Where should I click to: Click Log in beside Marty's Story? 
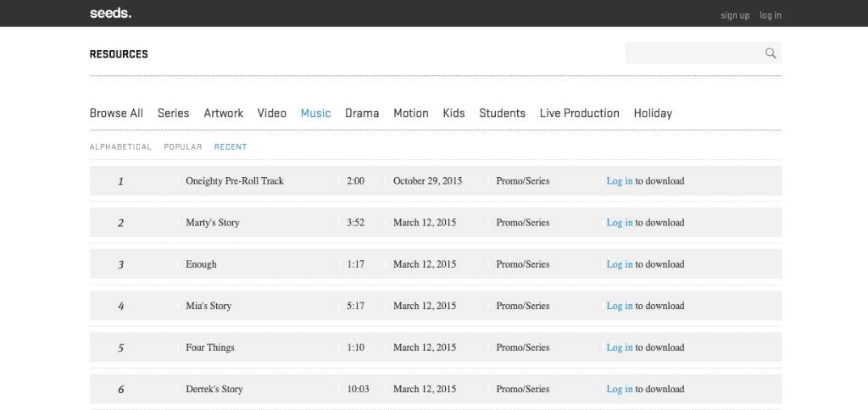[619, 223]
